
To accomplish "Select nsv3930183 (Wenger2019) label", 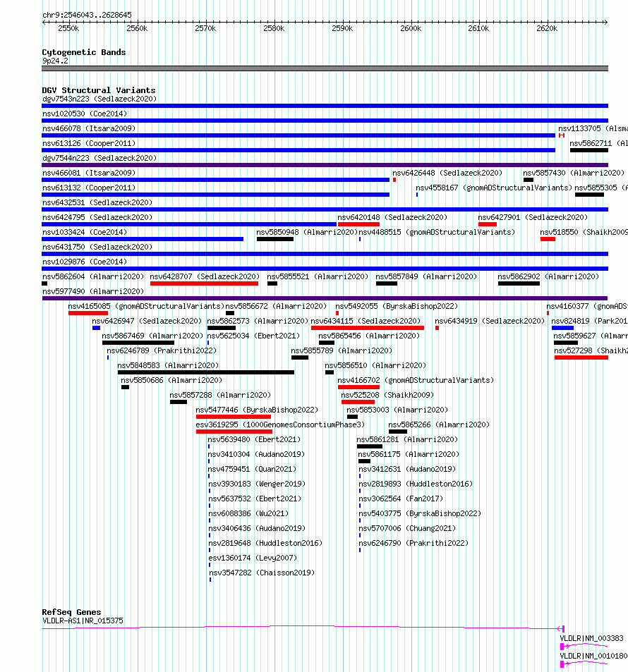I will click(257, 484).
